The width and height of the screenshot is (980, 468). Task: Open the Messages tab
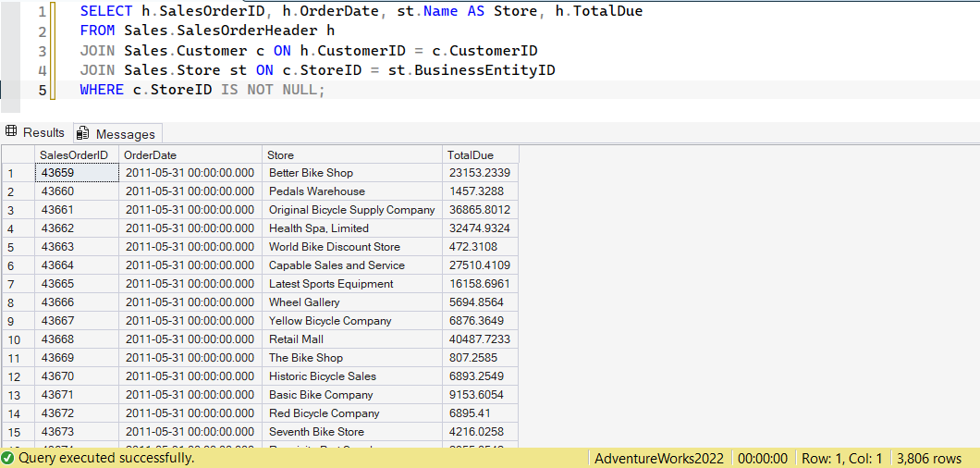tap(117, 133)
